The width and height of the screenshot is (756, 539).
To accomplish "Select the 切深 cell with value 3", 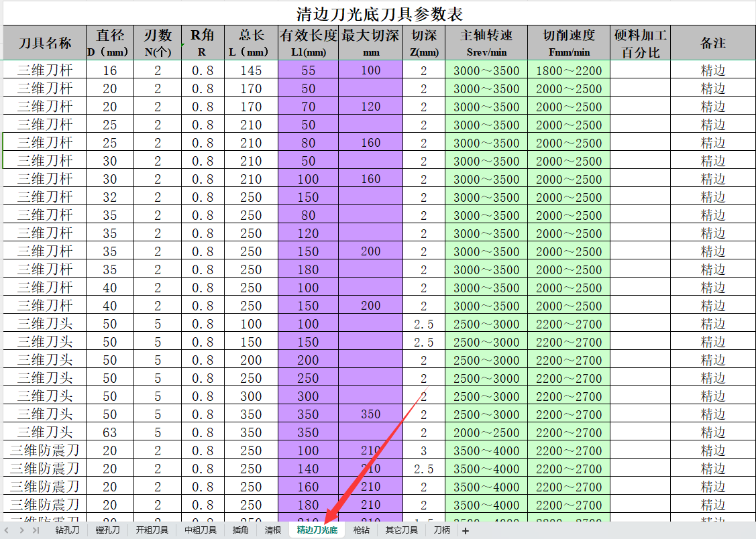I will 424,451.
